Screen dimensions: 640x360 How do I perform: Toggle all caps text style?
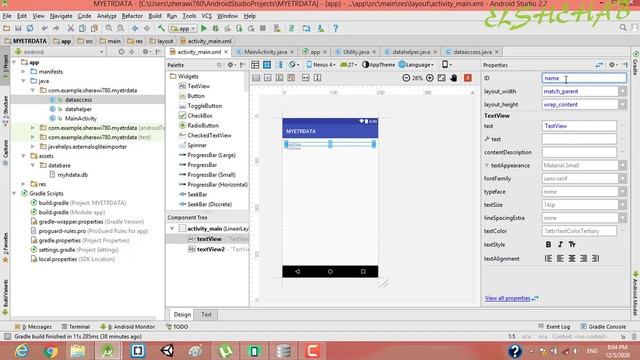click(x=572, y=244)
